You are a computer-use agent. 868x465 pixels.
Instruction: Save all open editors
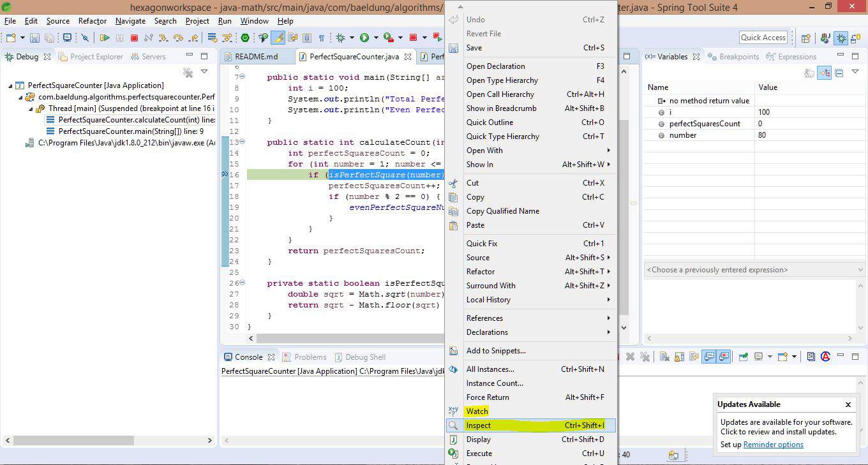pyautogui.click(x=49, y=38)
